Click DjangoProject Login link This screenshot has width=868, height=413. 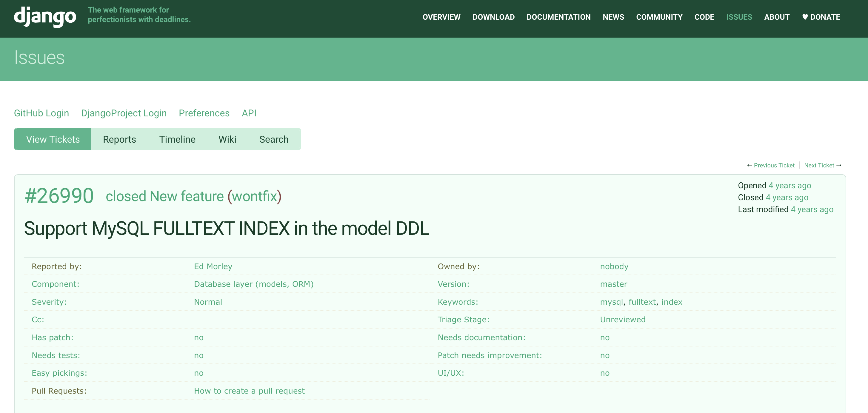click(x=124, y=113)
